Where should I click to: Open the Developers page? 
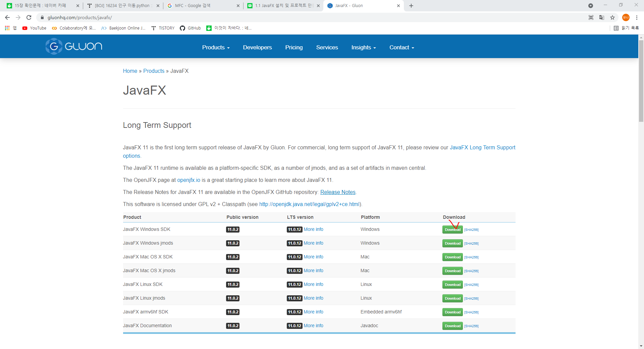(257, 48)
